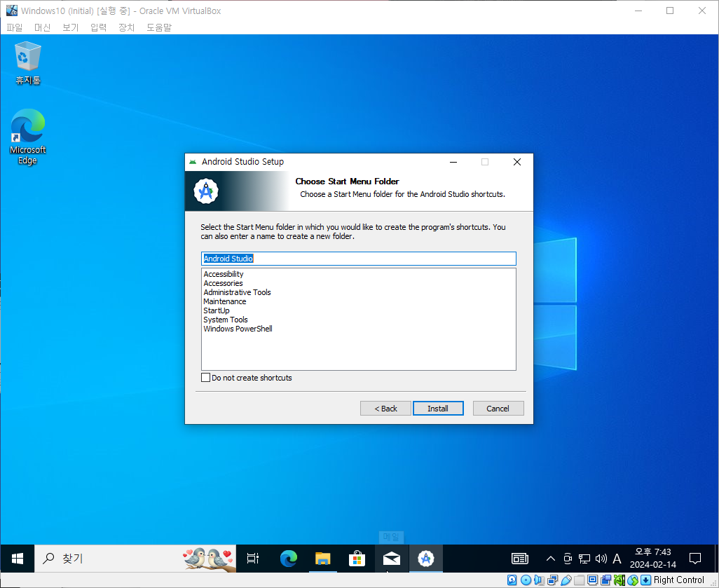The width and height of the screenshot is (719, 588).
Task: Open the VirtualBox 입력 menu
Action: tap(99, 27)
